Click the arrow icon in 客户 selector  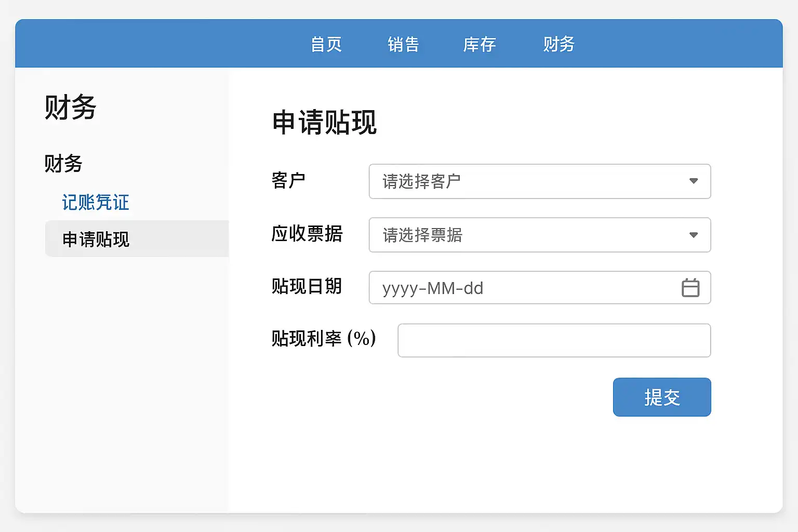coord(693,181)
